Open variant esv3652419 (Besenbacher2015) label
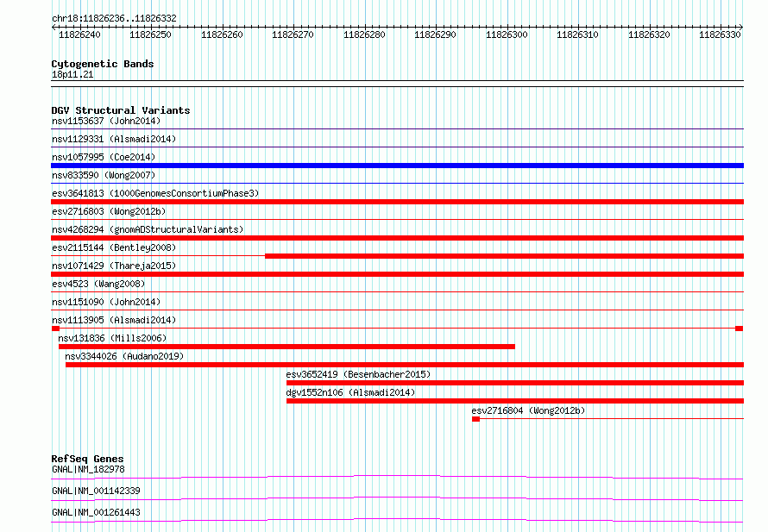The image size is (768, 532). tap(358, 374)
